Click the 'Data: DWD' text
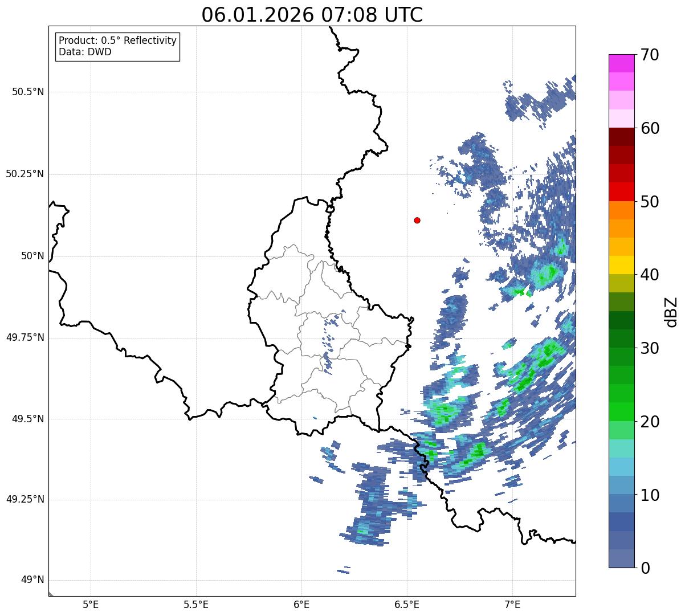The height and width of the screenshot is (616, 685). point(85,52)
